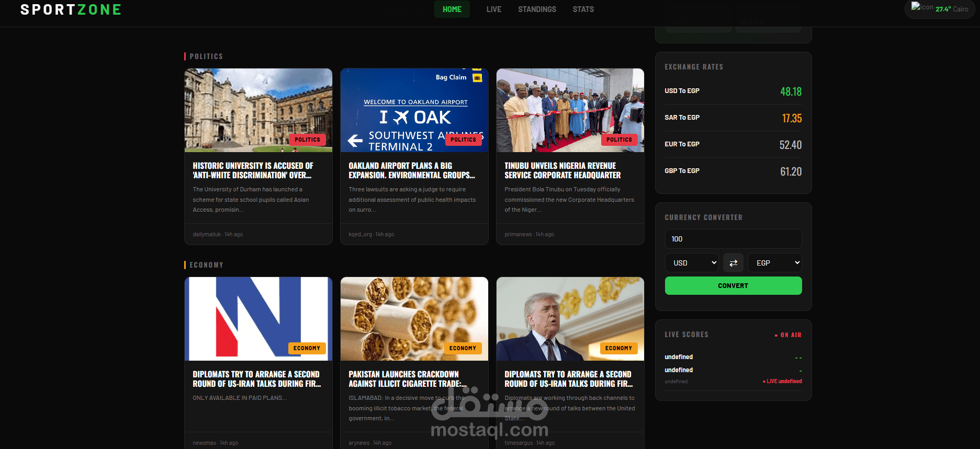The image size is (980, 449).
Task: Click the GBP To EGP rate row
Action: 733,171
